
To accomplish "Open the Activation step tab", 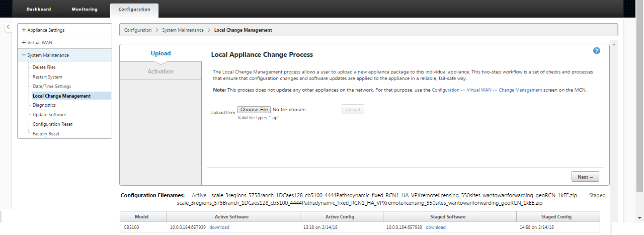I will (x=160, y=71).
